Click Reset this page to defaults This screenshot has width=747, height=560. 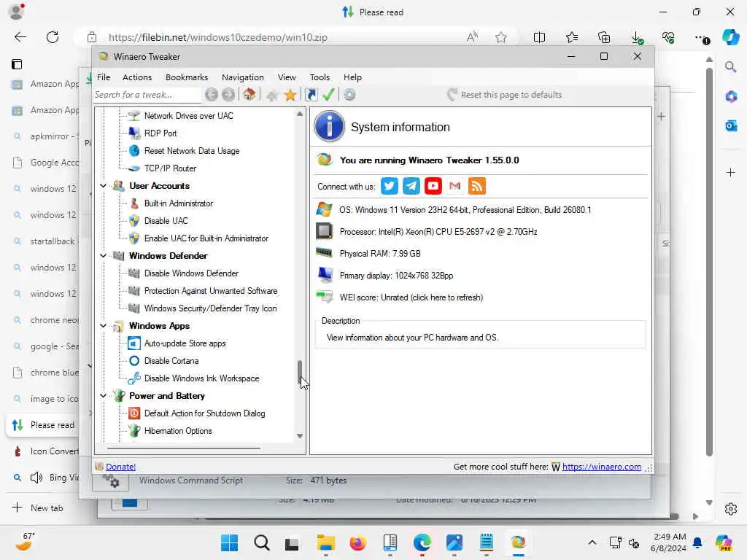point(505,95)
